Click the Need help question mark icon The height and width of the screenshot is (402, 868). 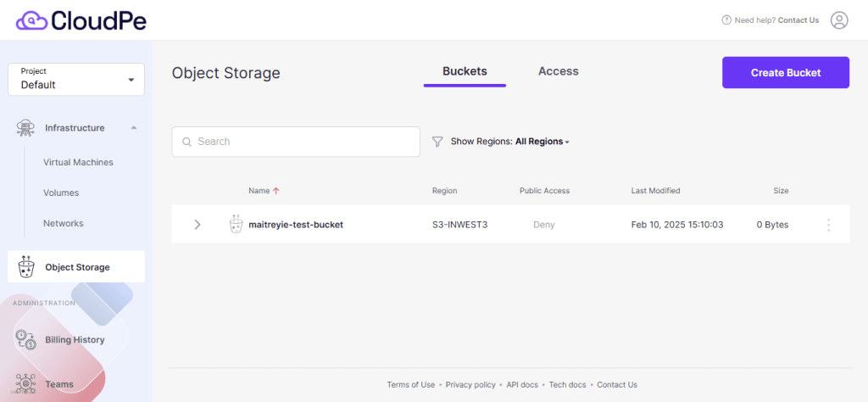pos(726,20)
